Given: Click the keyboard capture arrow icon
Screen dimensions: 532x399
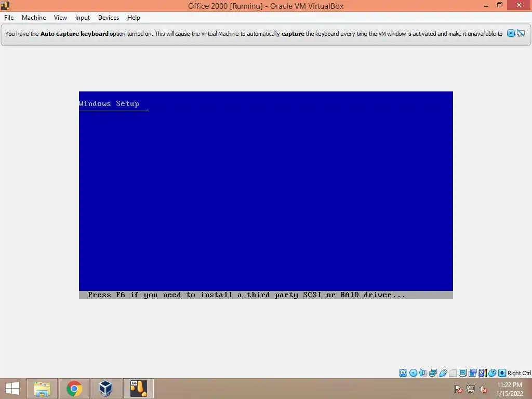Looking at the screenshot, I should pyautogui.click(x=502, y=373).
